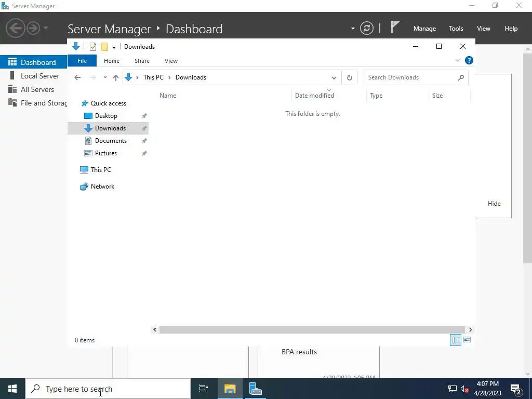Viewport: 532px width, 399px height.
Task: Refresh the Downloads folder
Action: pyautogui.click(x=350, y=78)
